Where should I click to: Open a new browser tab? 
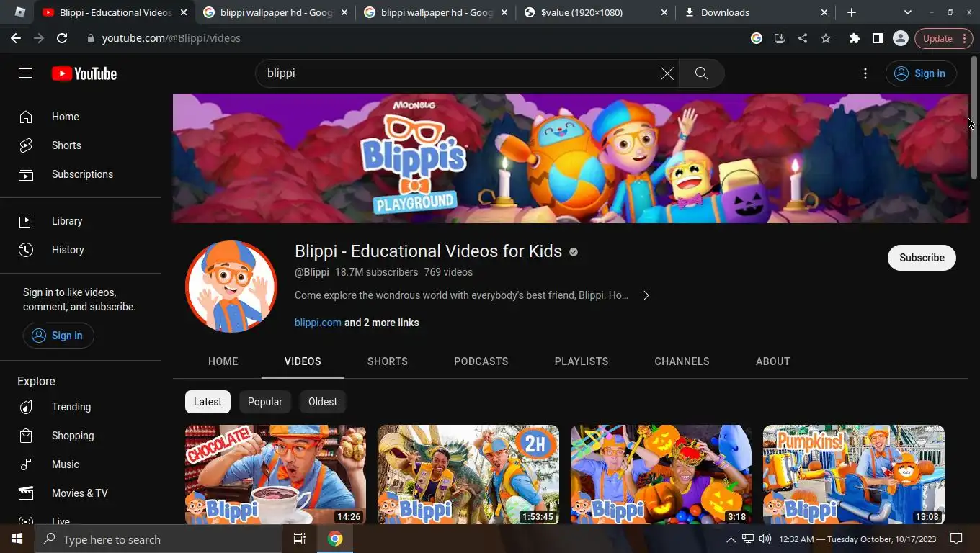[x=852, y=12]
